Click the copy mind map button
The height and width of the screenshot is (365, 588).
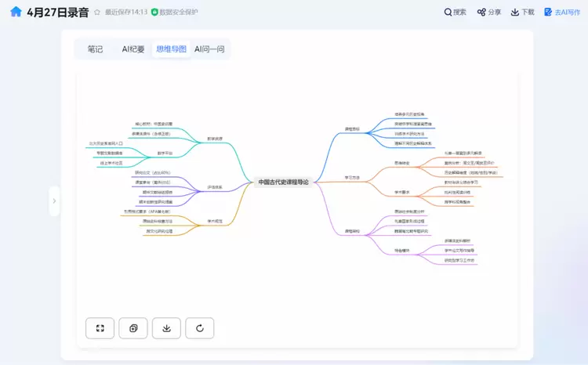coord(133,328)
